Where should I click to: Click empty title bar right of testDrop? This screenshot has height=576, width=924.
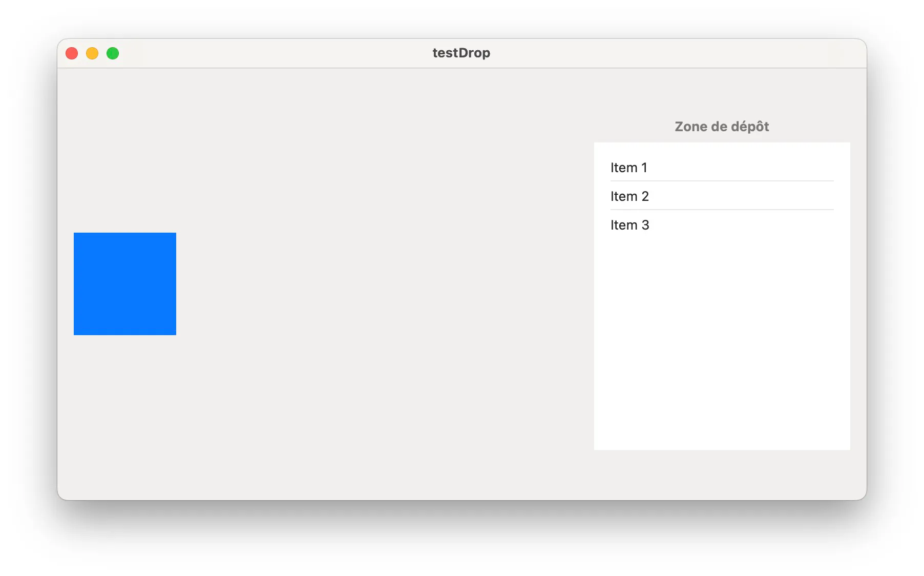coord(666,53)
